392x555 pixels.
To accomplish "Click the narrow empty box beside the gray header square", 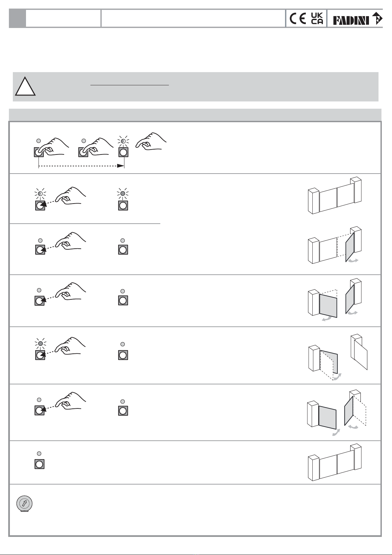I will point(63,18).
